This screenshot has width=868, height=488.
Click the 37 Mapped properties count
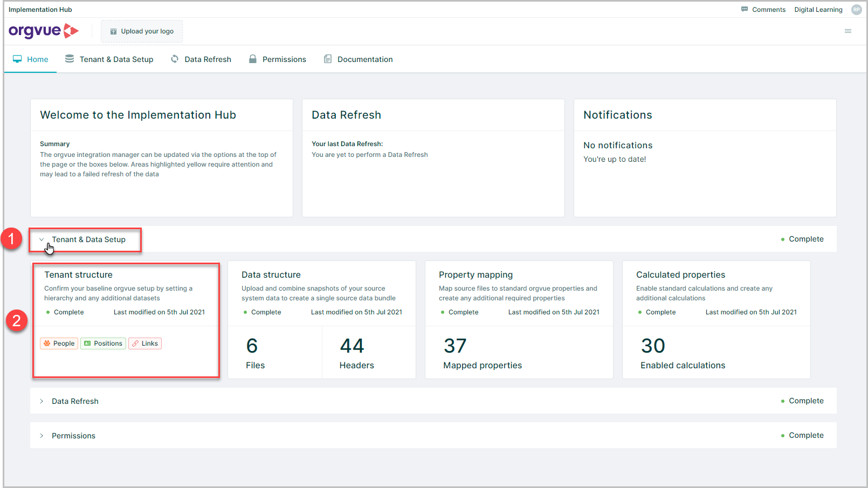tap(483, 353)
